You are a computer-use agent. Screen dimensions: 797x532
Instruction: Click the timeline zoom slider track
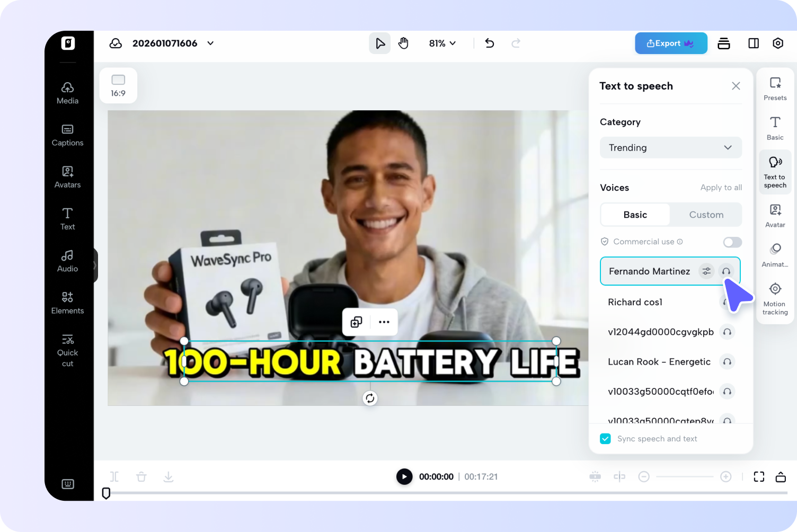pos(685,477)
